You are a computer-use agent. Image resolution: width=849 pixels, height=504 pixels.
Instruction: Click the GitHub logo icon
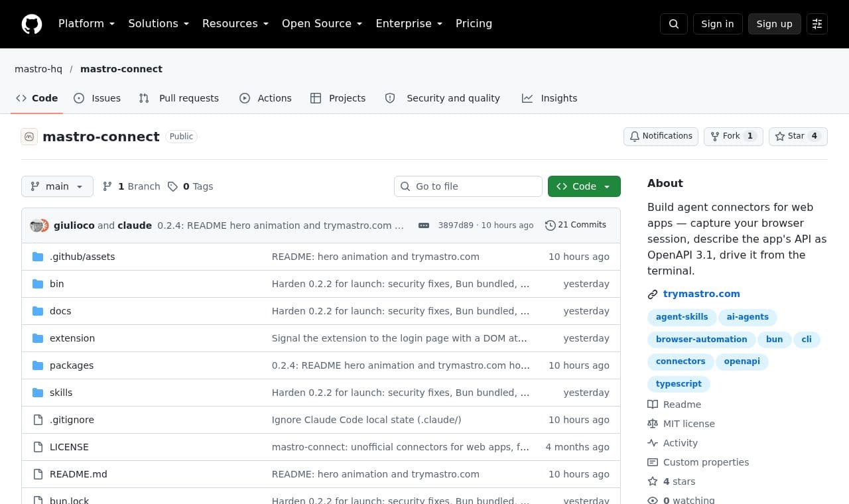tap(32, 24)
